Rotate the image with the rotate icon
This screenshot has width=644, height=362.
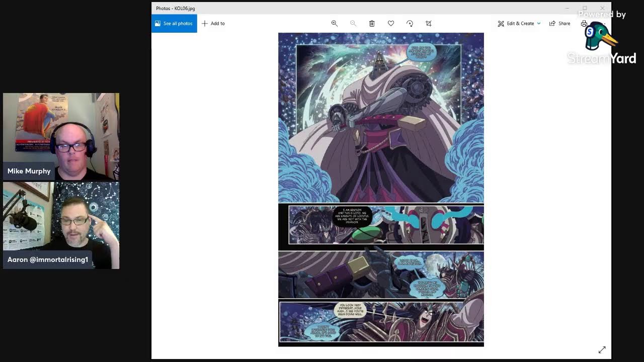(410, 24)
